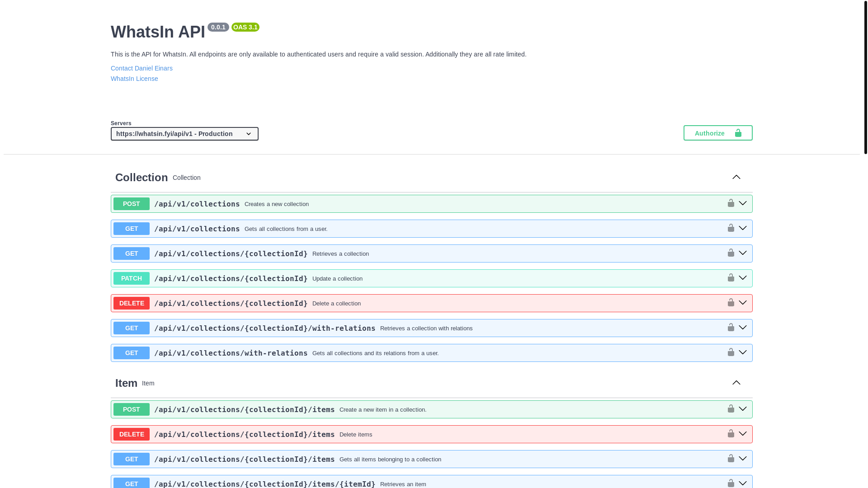
Task: Click GET badge for 'Retrieves a collection with relations'
Action: [132, 328]
